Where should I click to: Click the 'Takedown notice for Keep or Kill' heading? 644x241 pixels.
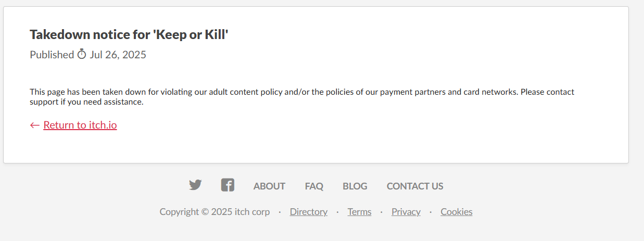[129, 35]
